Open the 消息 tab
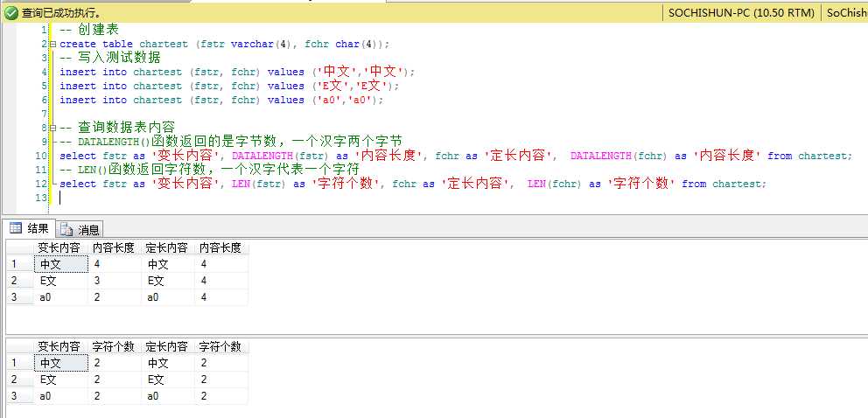The image size is (868, 418). pyautogui.click(x=79, y=229)
